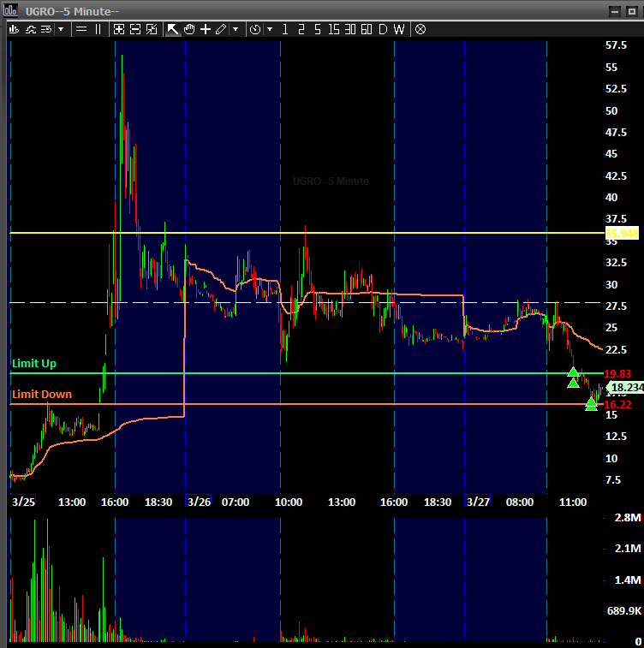644x648 pixels.
Task: Switch to daily D timeframe
Action: tap(383, 29)
